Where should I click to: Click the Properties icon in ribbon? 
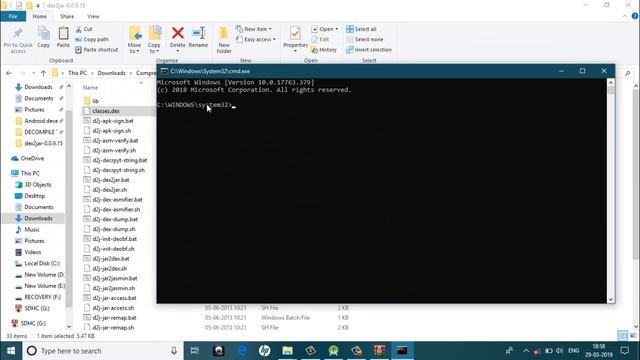[x=295, y=33]
